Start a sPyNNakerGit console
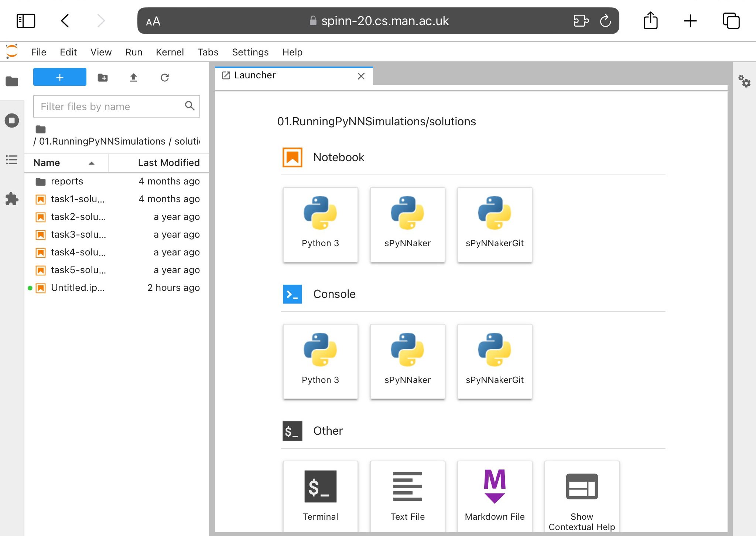Screen dimensions: 756x536 [x=495, y=362]
